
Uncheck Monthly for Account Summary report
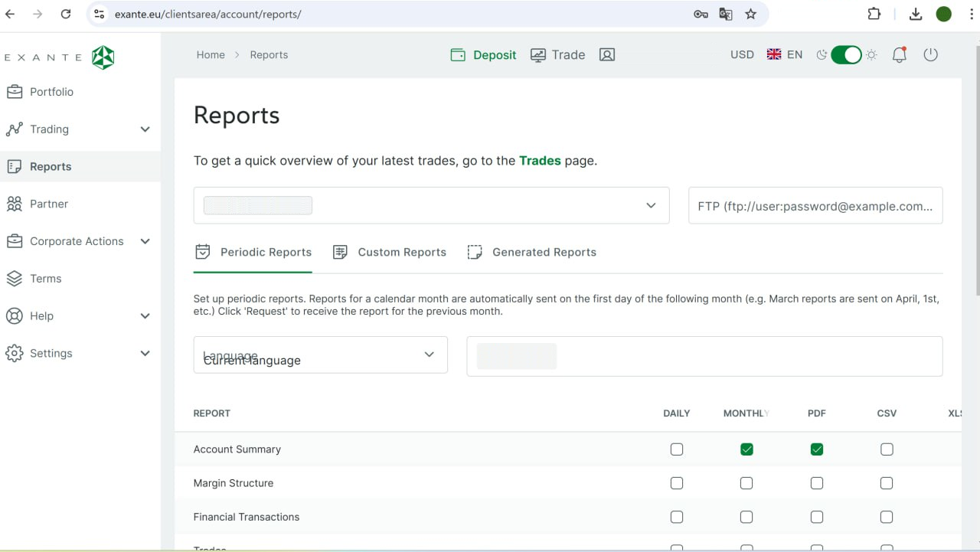coord(746,449)
